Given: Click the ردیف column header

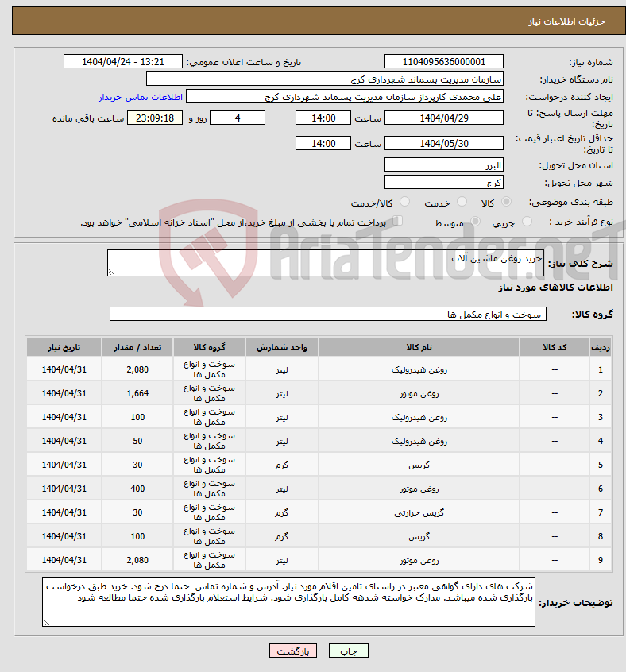Looking at the screenshot, I should 601,347.
